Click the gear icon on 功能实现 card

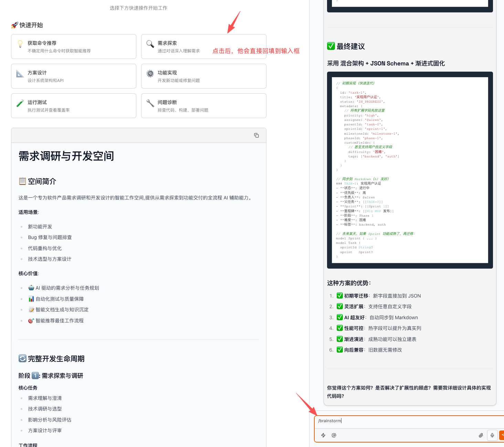click(150, 73)
